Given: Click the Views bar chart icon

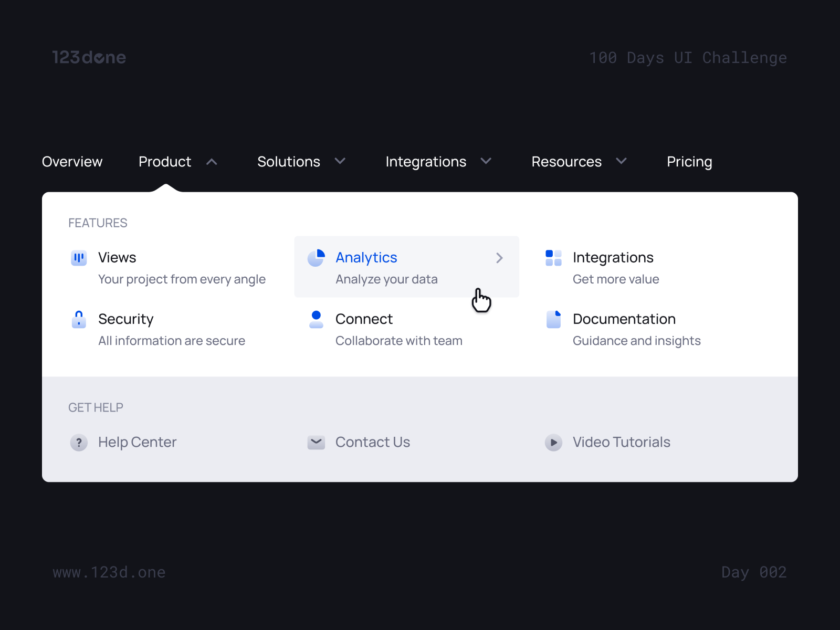Looking at the screenshot, I should click(79, 258).
